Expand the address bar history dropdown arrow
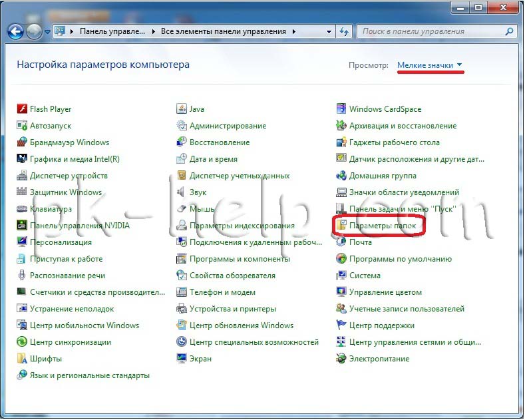Screen dimensions: 525x420 click(x=329, y=32)
